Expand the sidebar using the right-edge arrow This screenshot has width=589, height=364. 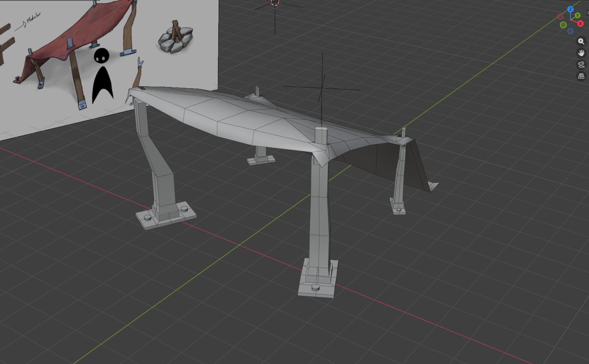587,13
